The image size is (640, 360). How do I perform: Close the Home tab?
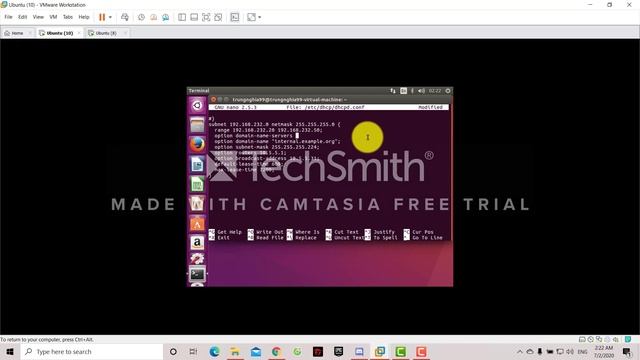point(30,33)
